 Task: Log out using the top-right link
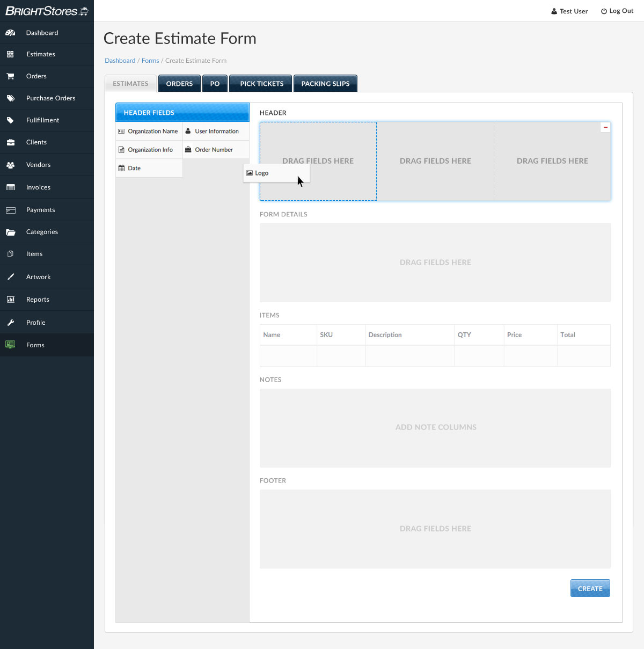pyautogui.click(x=617, y=11)
